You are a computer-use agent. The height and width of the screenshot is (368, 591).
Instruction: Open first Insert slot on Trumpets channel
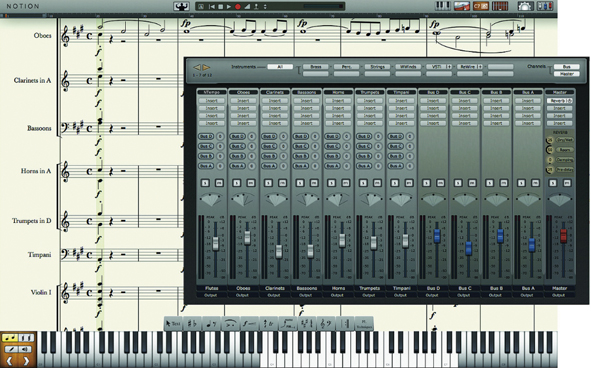370,101
